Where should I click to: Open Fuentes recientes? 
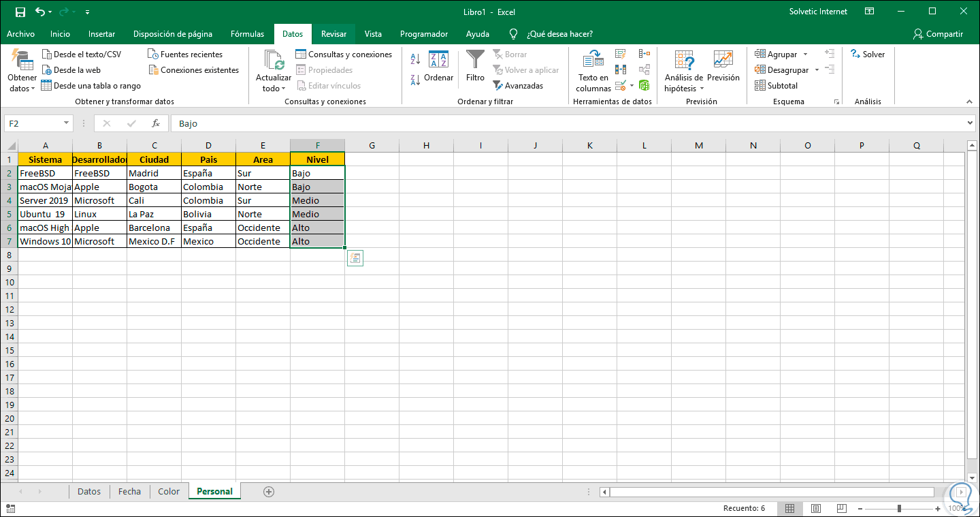(x=186, y=54)
